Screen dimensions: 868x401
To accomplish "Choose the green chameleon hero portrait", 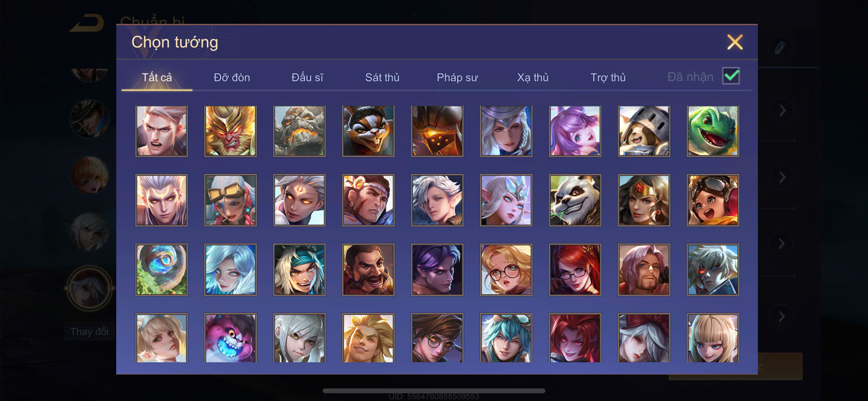I will (x=713, y=131).
